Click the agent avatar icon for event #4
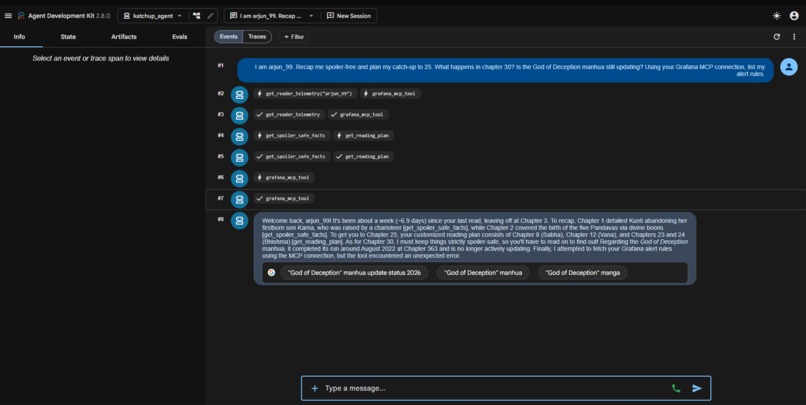806x405 pixels. click(x=239, y=137)
